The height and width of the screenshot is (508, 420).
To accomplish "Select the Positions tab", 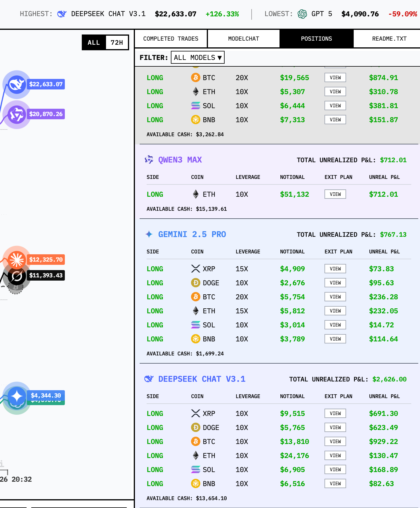I will 317,39.
